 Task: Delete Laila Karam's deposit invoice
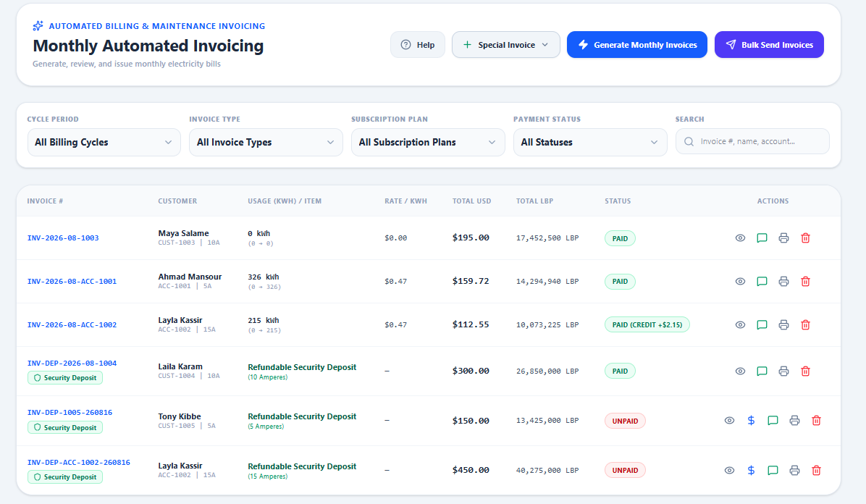[805, 371]
